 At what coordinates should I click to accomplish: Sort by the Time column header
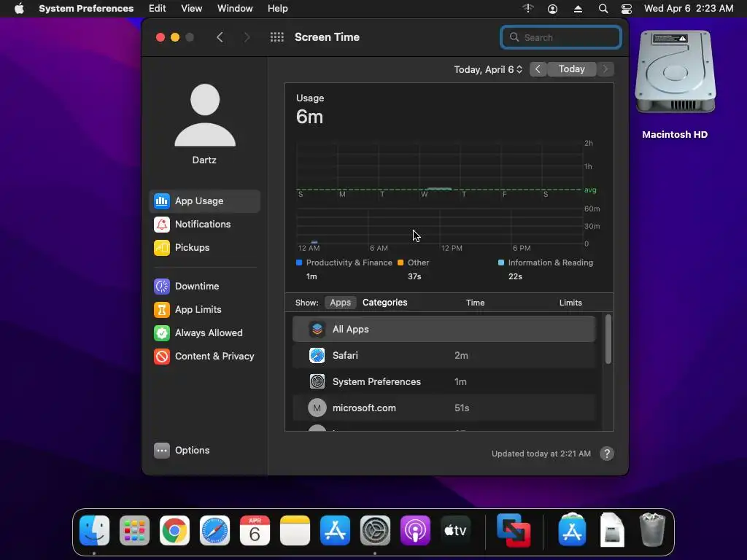(475, 303)
